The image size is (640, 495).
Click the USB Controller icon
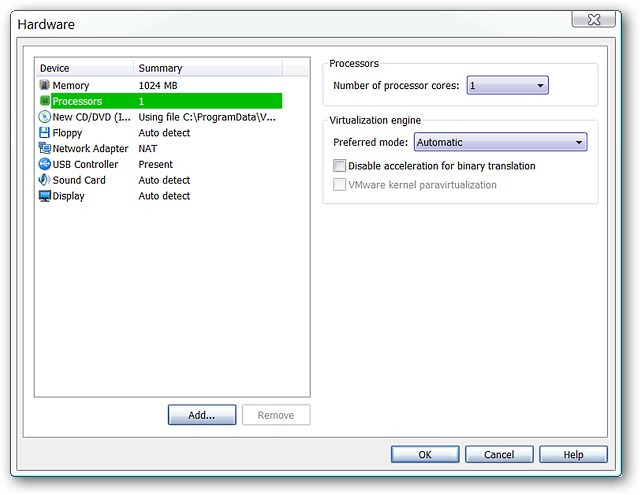[x=44, y=164]
